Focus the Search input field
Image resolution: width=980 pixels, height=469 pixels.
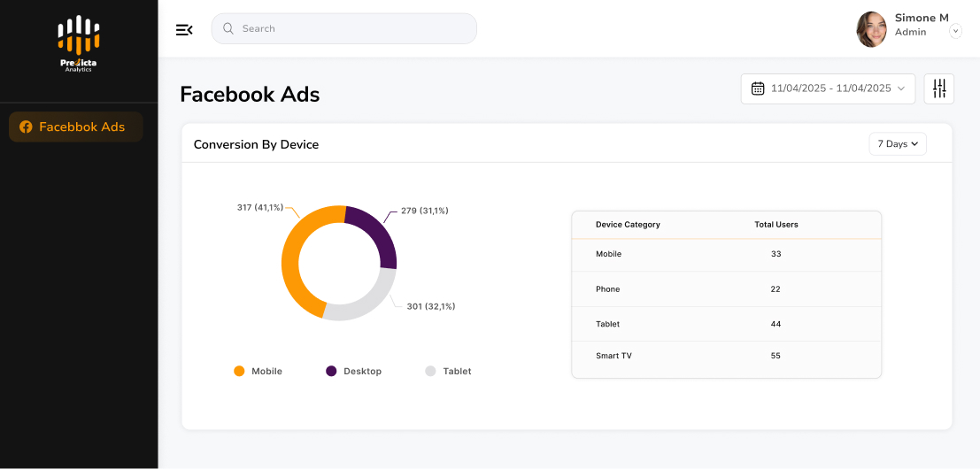pos(344,28)
